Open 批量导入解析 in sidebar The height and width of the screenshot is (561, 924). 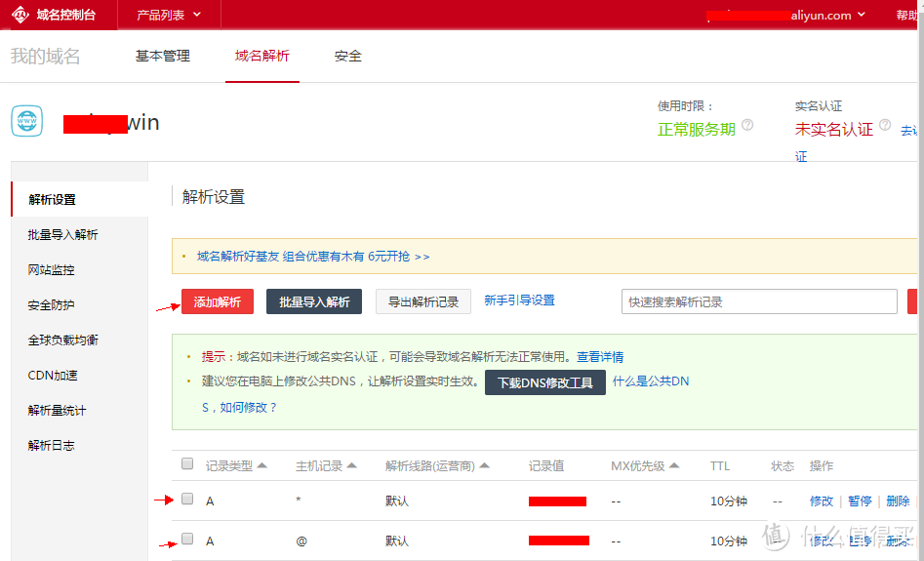tap(63, 234)
